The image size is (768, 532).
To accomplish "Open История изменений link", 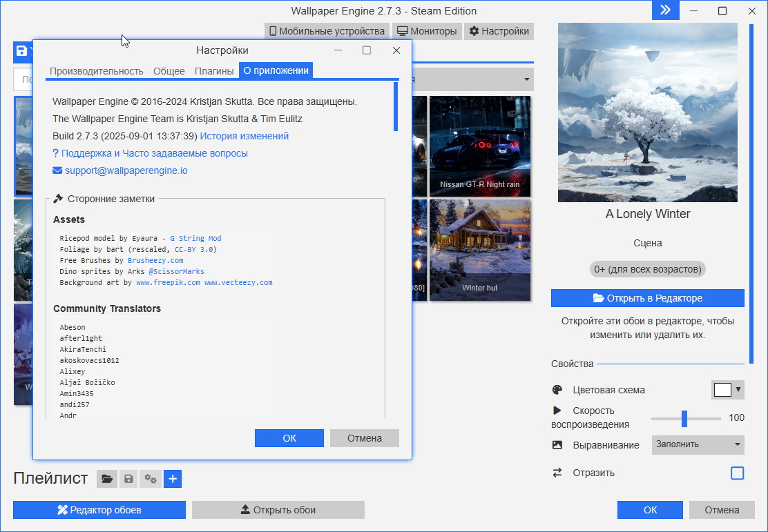I will click(244, 136).
